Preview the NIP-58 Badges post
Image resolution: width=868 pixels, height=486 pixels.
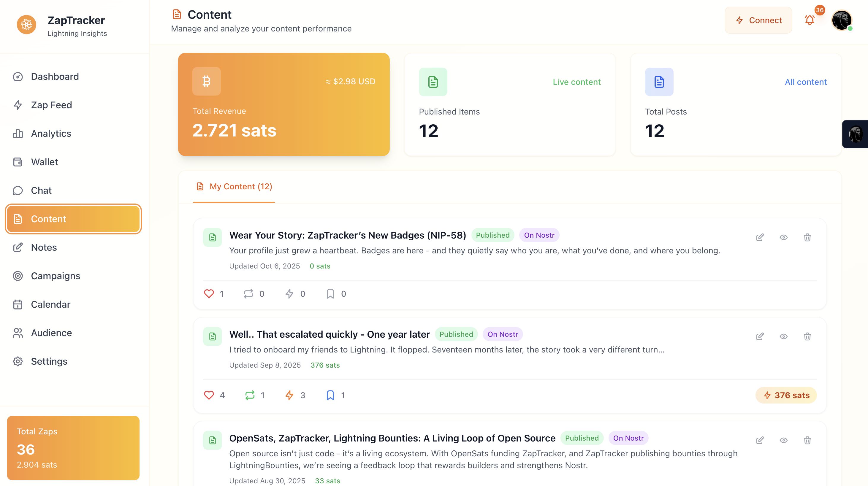coord(783,237)
